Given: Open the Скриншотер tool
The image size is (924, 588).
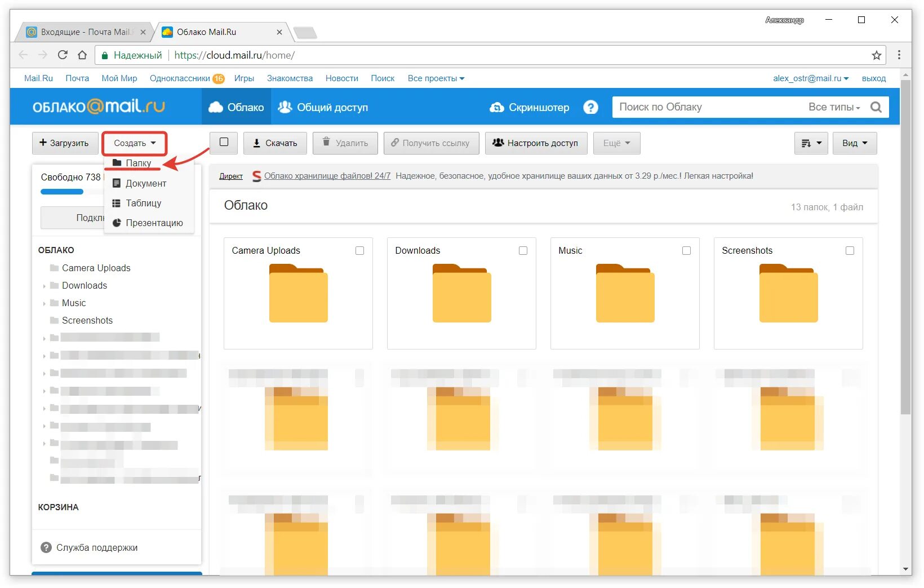Looking at the screenshot, I should click(530, 107).
